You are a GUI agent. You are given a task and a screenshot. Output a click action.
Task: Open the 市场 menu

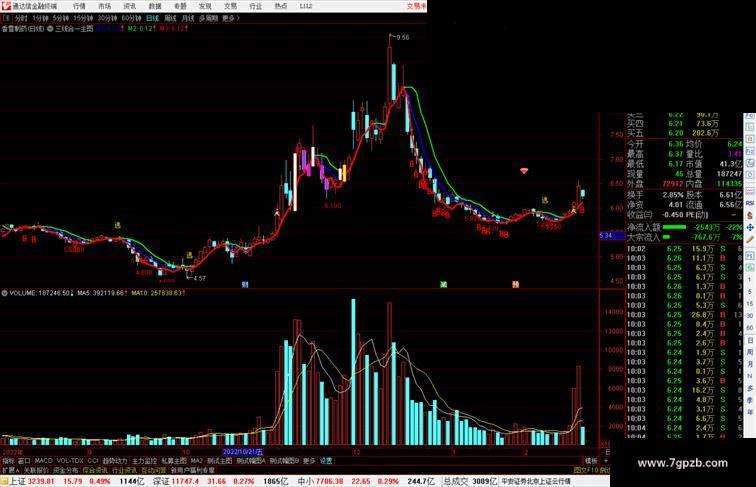coord(104,6)
